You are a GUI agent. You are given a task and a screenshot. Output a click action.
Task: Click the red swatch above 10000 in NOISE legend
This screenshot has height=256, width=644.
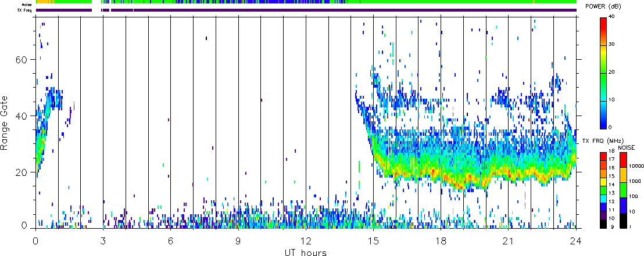pyautogui.click(x=623, y=160)
